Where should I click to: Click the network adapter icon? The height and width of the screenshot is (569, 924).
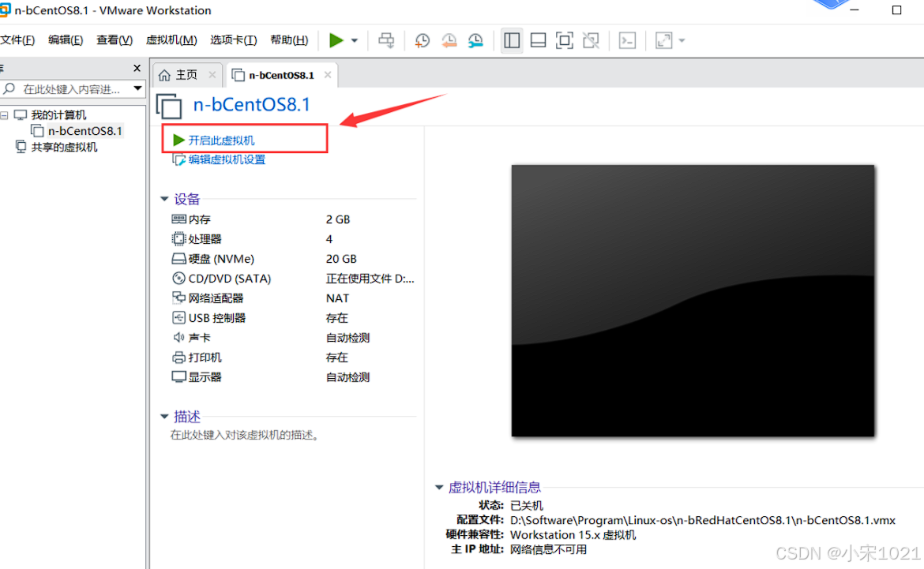(x=178, y=298)
